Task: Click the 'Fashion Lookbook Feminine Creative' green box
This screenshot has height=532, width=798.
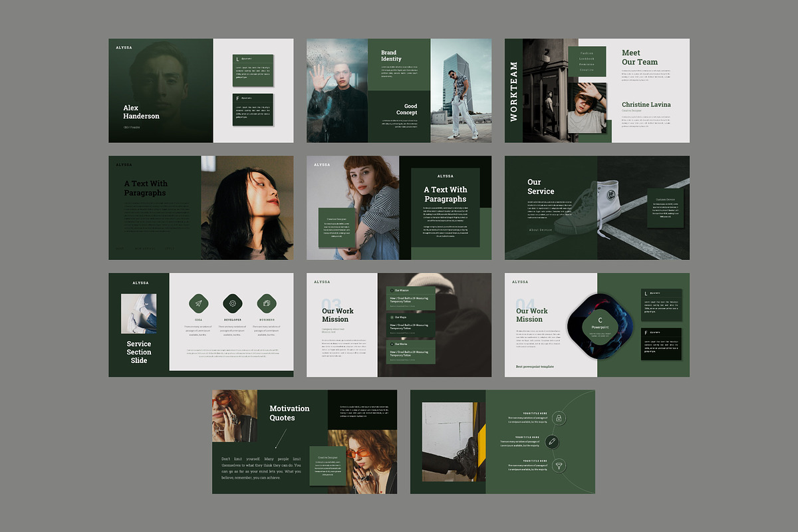Action: pos(587,61)
